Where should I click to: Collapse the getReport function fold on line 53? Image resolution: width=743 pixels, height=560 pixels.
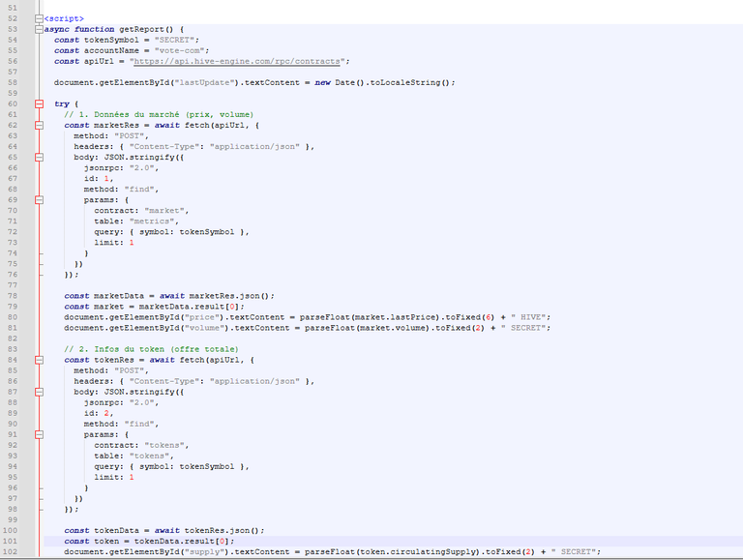click(x=39, y=29)
